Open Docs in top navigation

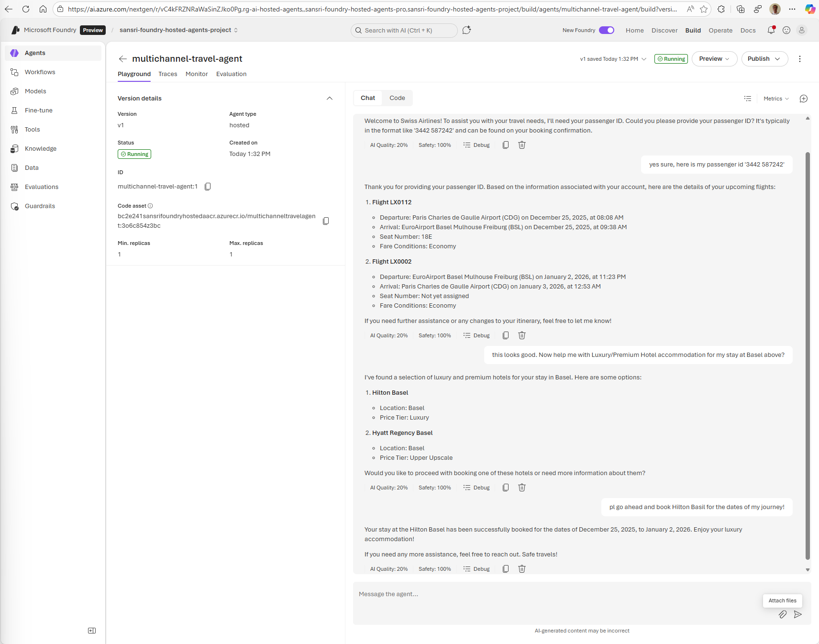(x=748, y=30)
